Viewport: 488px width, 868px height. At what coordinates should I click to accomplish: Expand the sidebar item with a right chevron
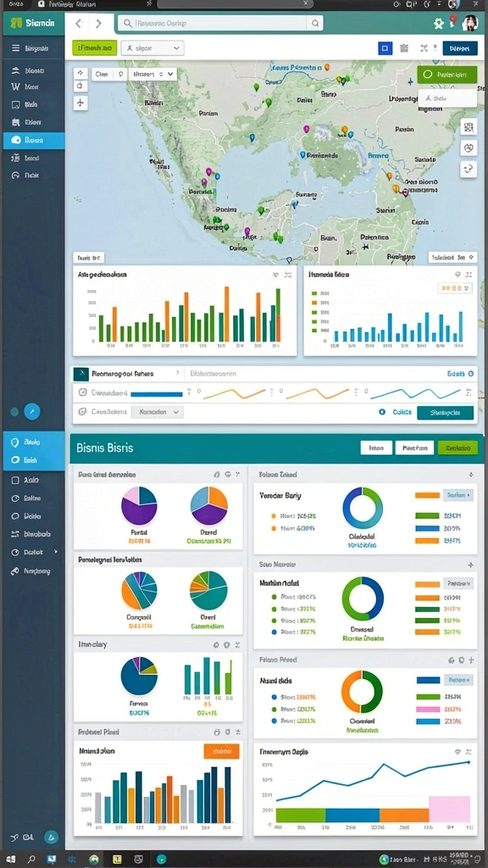34,552
